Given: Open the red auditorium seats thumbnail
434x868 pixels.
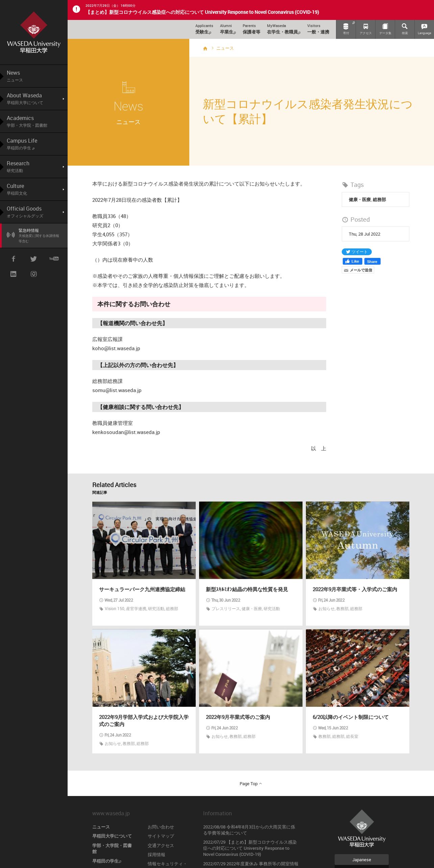Looking at the screenshot, I should point(358,668).
